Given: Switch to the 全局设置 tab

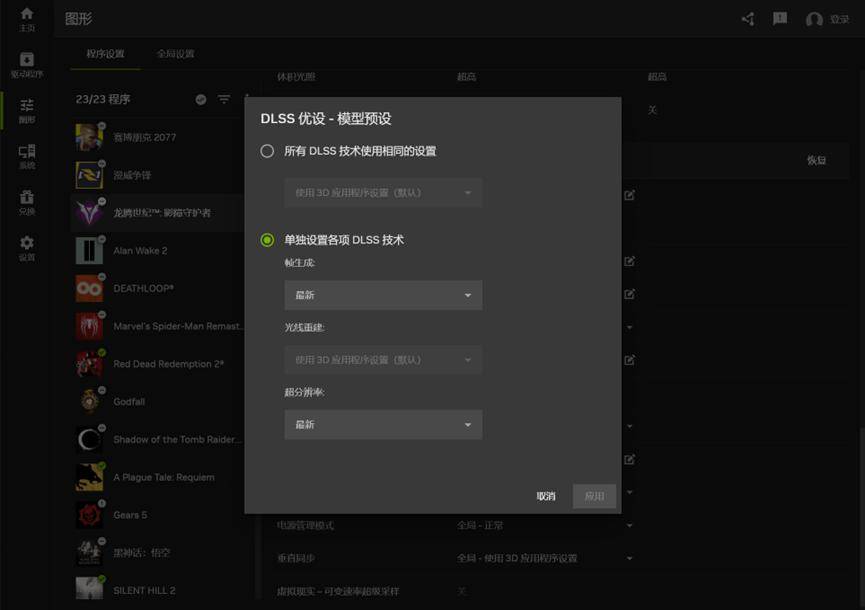Looking at the screenshot, I should (176, 54).
